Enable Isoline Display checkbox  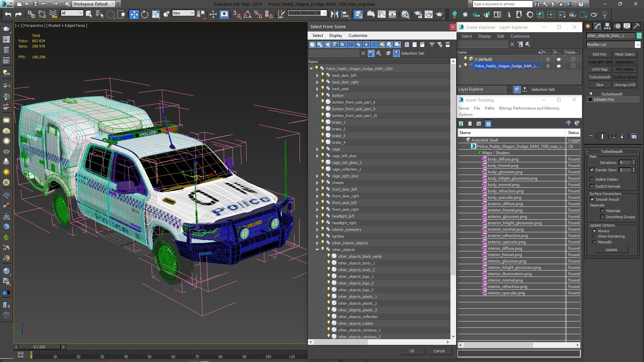592,179
